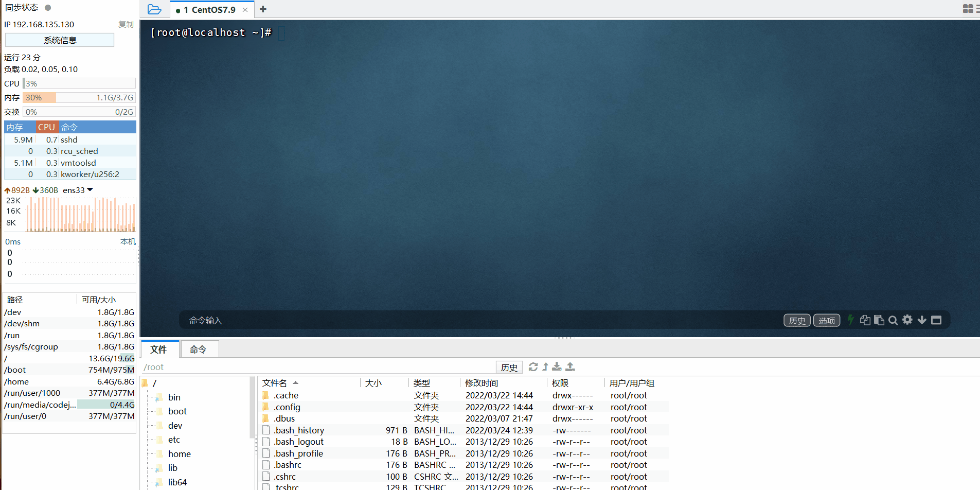The width and height of the screenshot is (980, 490).
Task: Click the upload icon in file toolbar
Action: [570, 366]
